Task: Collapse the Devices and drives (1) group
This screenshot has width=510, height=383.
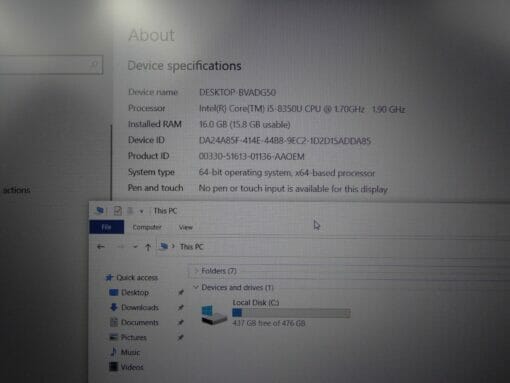Action: tap(196, 287)
